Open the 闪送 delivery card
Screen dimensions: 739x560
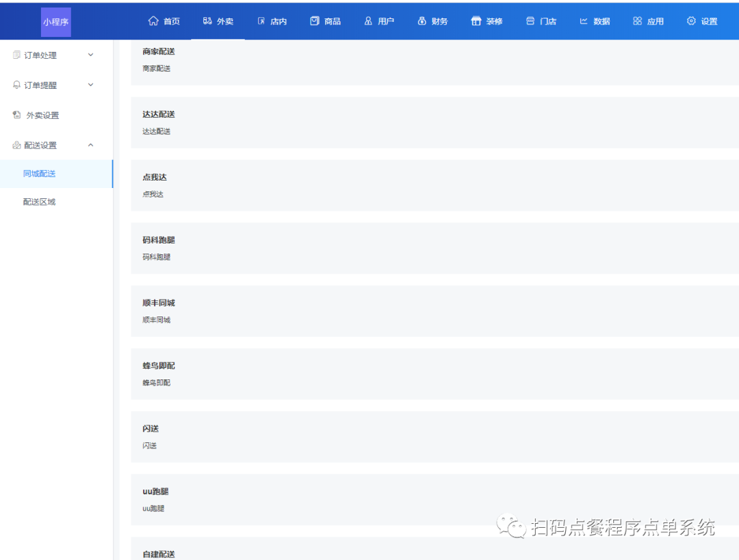click(435, 437)
